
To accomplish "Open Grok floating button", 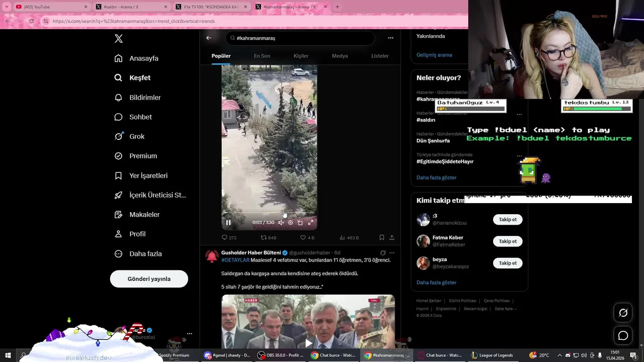I will click(623, 313).
